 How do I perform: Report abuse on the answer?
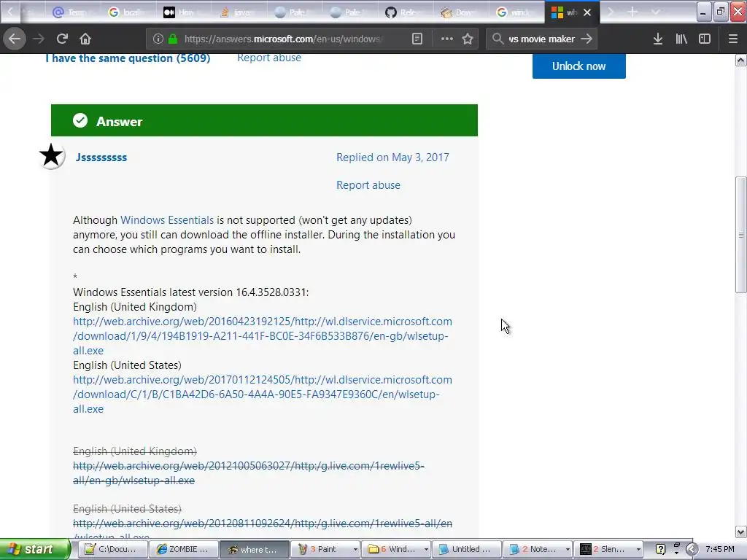coord(368,184)
